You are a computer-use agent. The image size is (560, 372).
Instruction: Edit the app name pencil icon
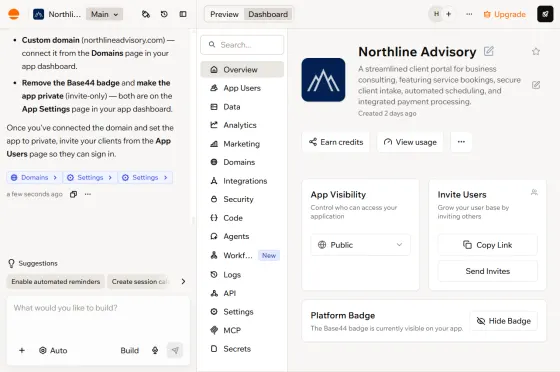(x=489, y=51)
